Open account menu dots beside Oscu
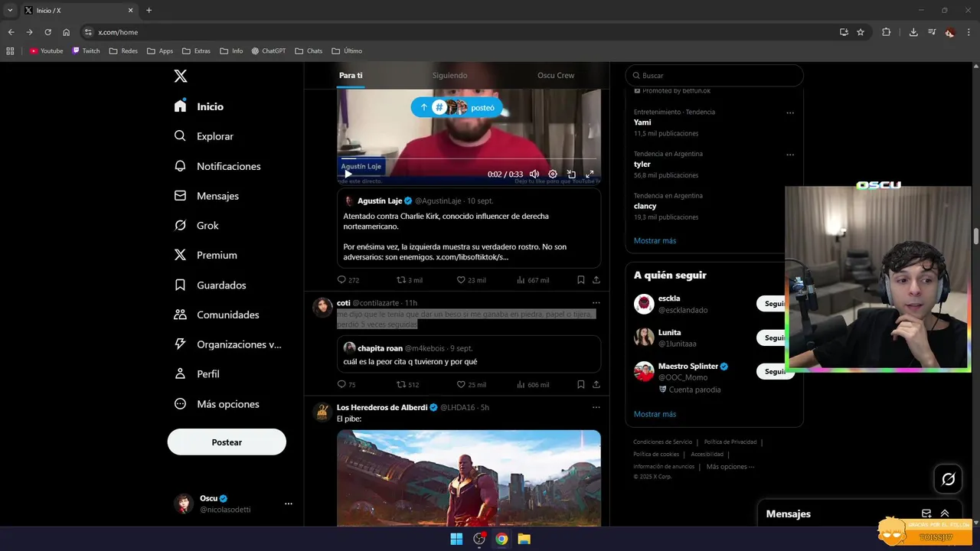The image size is (980, 551). pos(289,504)
